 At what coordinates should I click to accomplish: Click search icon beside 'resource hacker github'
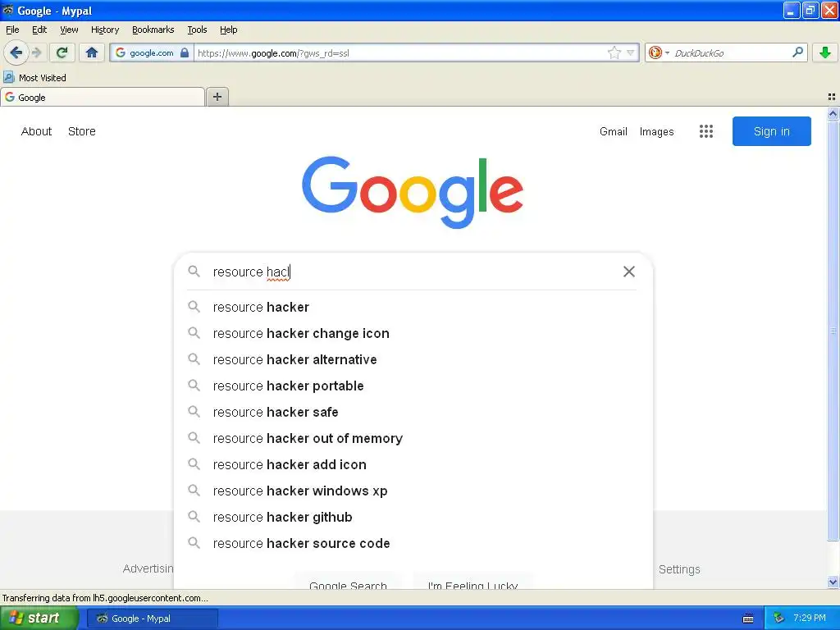click(194, 517)
